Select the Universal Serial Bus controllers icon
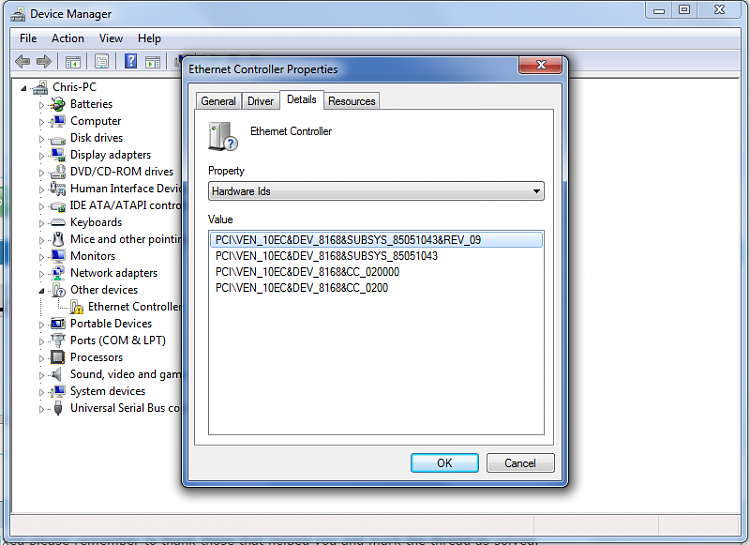Viewport: 750px width, 545px height. point(58,408)
